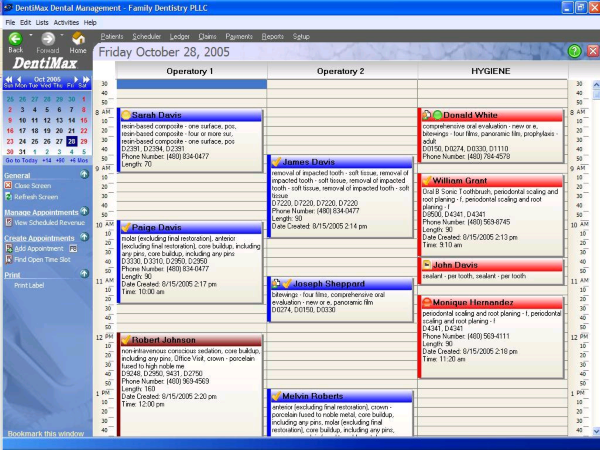Image resolution: width=600 pixels, height=450 pixels.
Task: Open the Activities menu
Action: tap(67, 21)
